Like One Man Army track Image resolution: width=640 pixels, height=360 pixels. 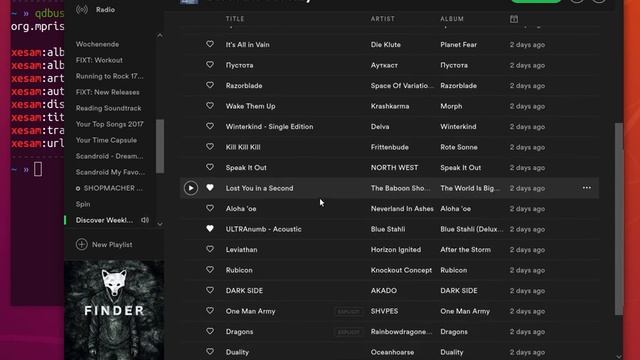[x=210, y=311]
